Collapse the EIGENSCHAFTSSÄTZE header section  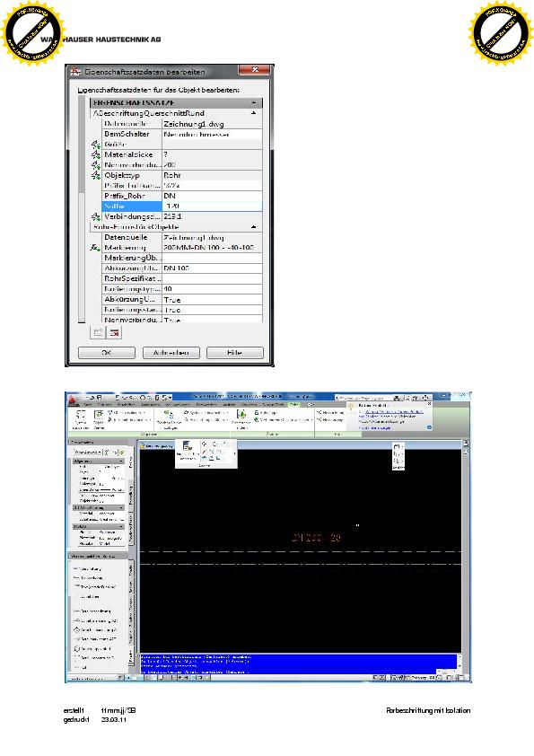tap(253, 102)
